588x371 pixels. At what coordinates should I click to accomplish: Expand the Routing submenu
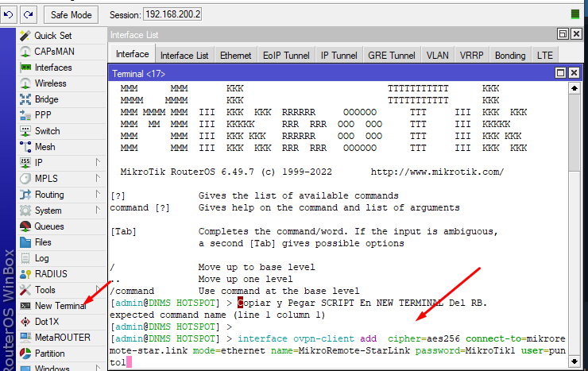(49, 195)
